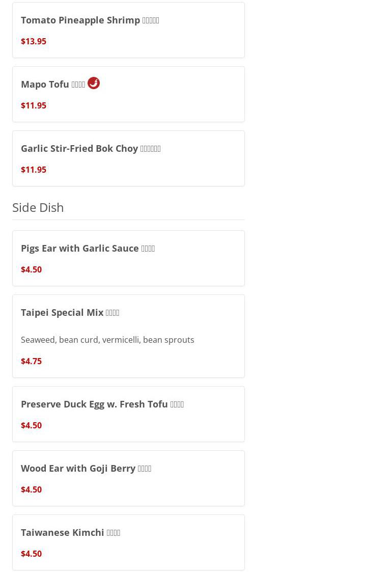Click the $4.50 price under Preserve Duck Egg
392x572 pixels.
[x=32, y=425]
